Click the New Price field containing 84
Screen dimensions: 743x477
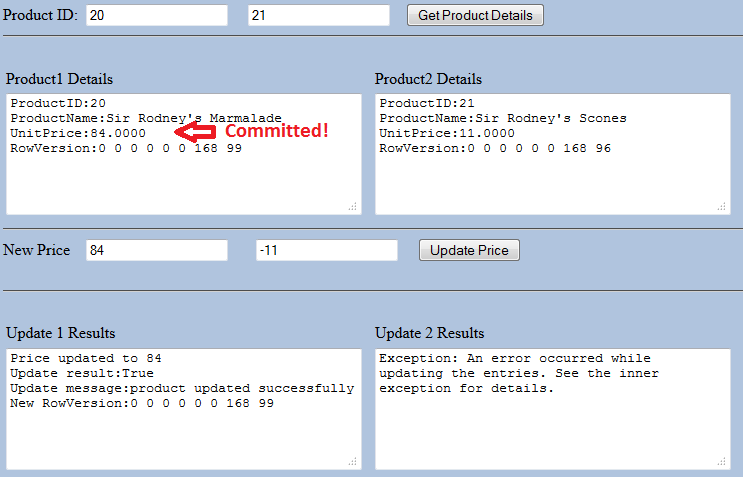pyautogui.click(x=157, y=251)
